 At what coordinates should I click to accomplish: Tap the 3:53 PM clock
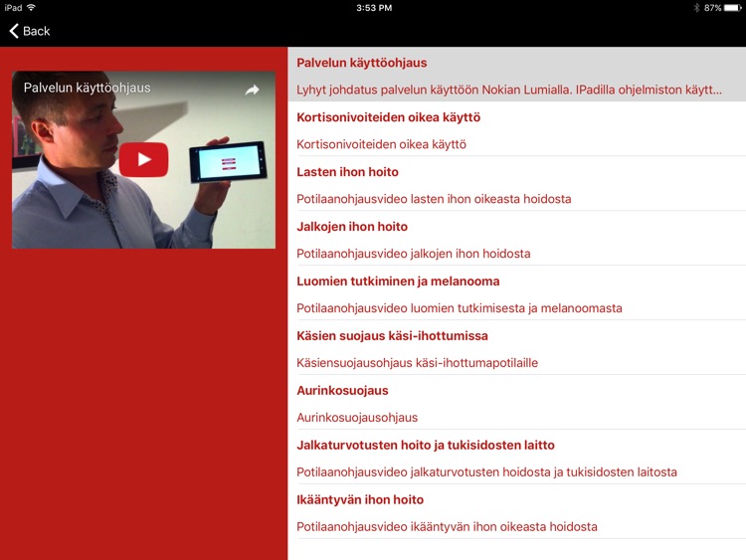(x=374, y=8)
